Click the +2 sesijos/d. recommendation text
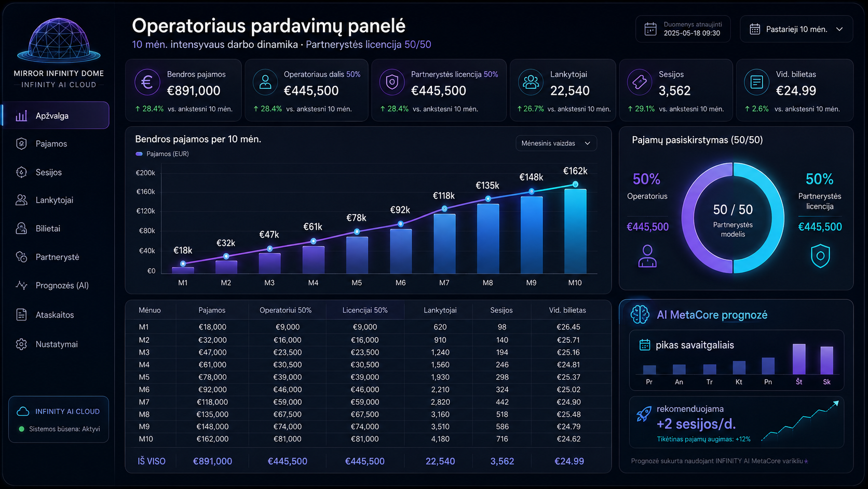The image size is (868, 489). click(696, 424)
